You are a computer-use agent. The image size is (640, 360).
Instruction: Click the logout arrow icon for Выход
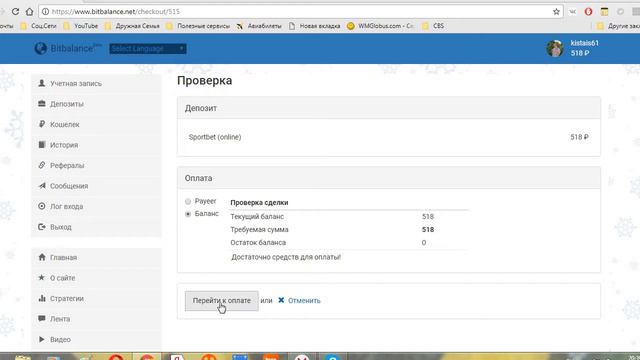[x=42, y=227]
